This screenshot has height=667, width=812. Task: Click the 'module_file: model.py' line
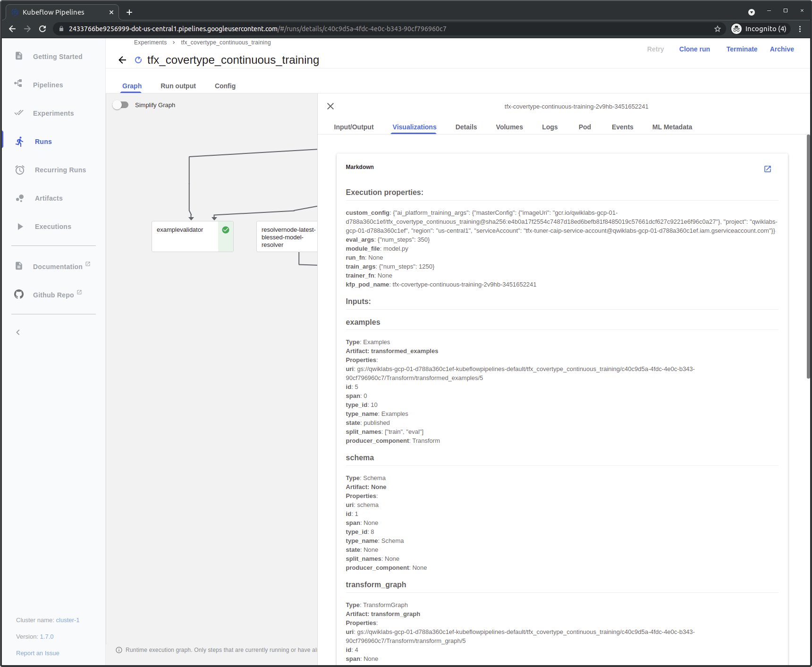(x=377, y=249)
